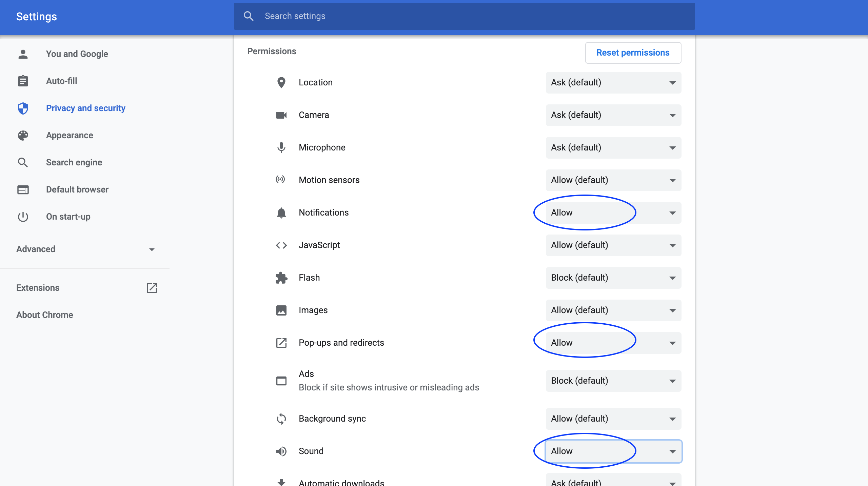
Task: Open the Pop-ups and redirects dropdown
Action: click(x=613, y=343)
